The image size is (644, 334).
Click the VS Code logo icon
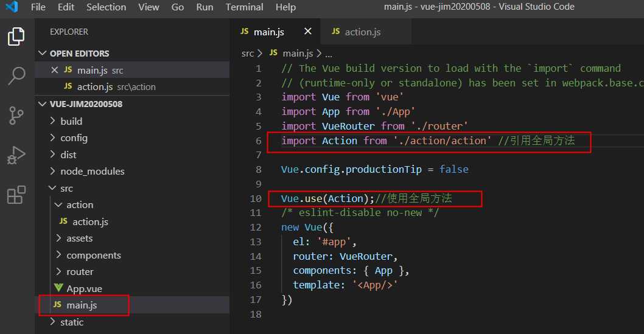pos(12,7)
